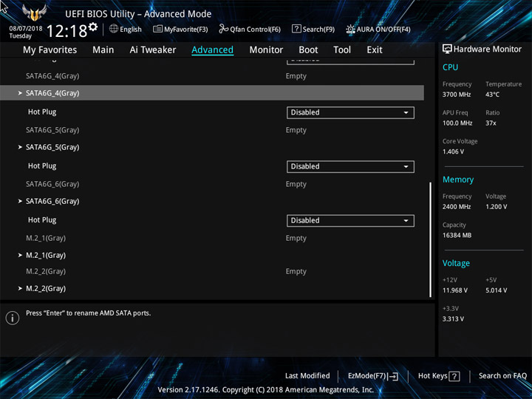
Task: Click the CPU section heading
Action: click(x=450, y=67)
